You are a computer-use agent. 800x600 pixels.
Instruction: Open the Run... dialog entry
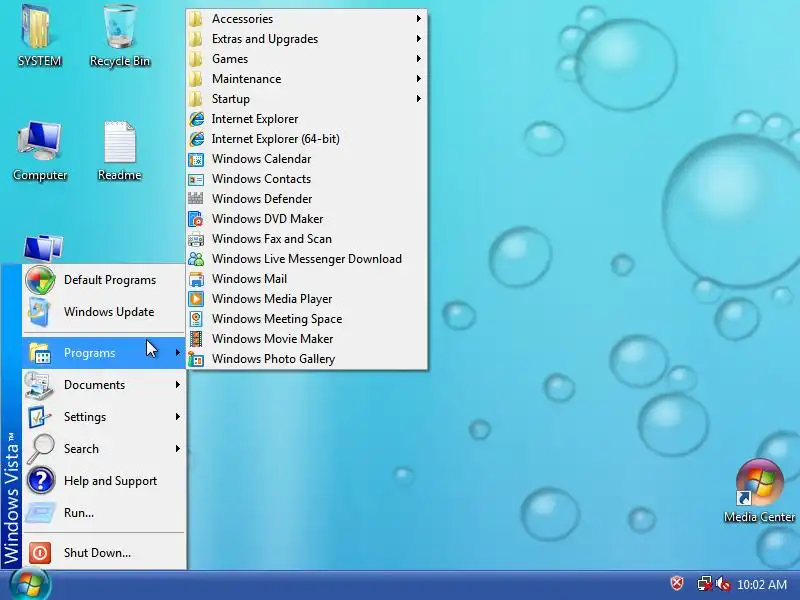click(x=104, y=513)
